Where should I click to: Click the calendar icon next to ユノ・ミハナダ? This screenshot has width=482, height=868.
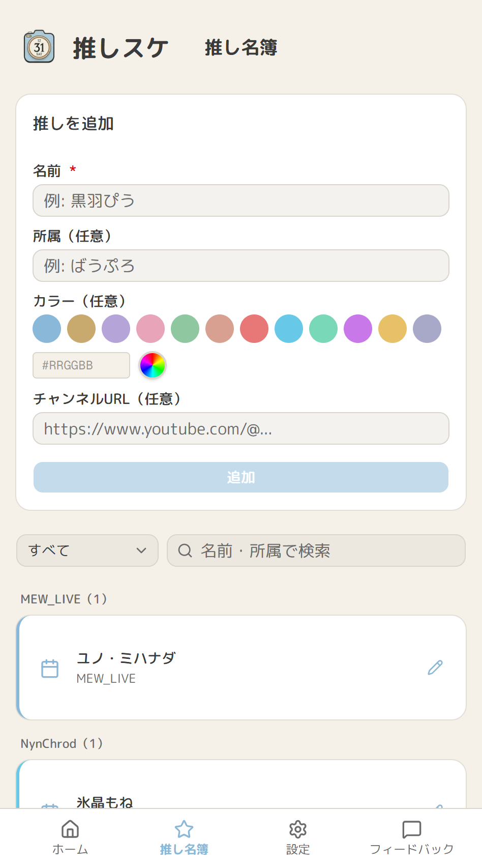(50, 668)
